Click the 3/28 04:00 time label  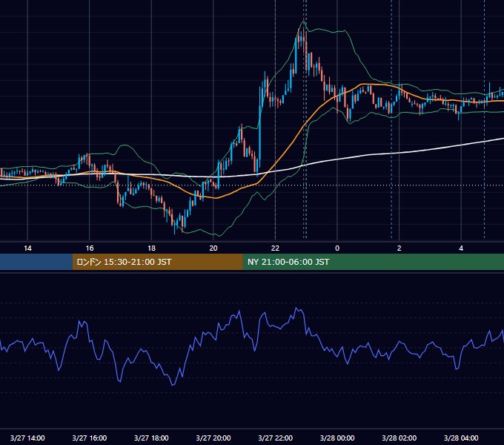tap(461, 438)
